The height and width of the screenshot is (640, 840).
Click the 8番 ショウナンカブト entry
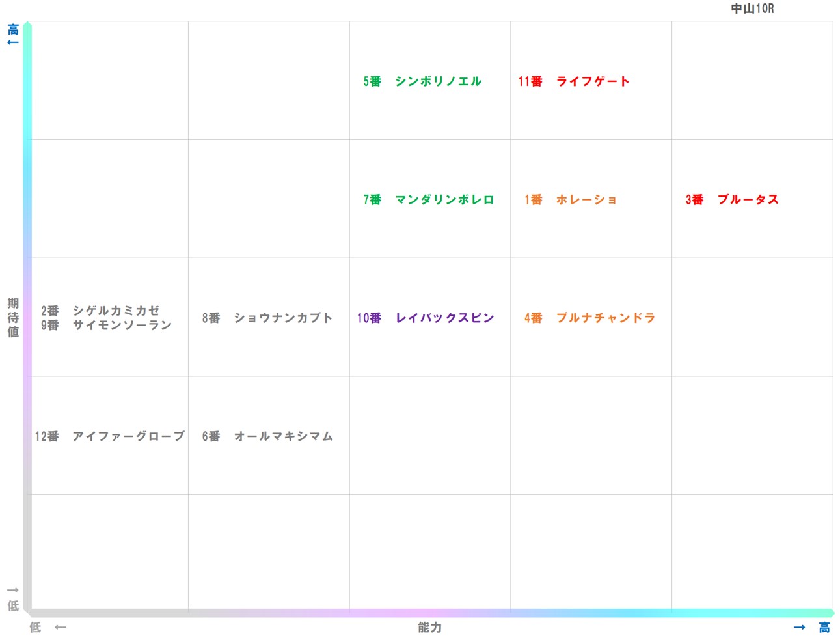[x=267, y=318]
